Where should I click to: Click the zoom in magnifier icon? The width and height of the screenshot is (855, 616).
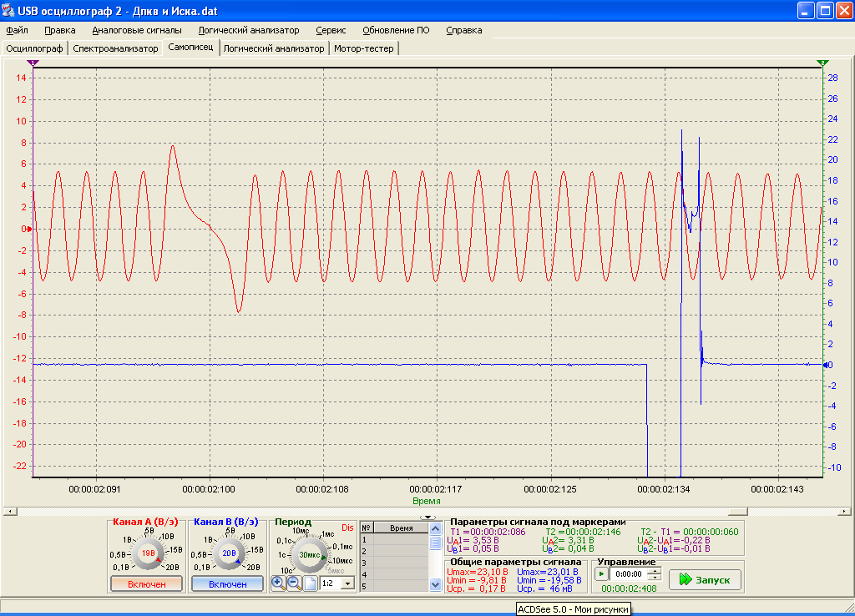point(278,583)
